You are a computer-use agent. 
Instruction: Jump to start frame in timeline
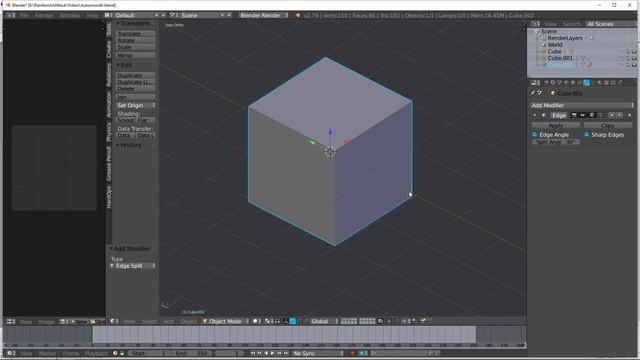click(x=253, y=353)
